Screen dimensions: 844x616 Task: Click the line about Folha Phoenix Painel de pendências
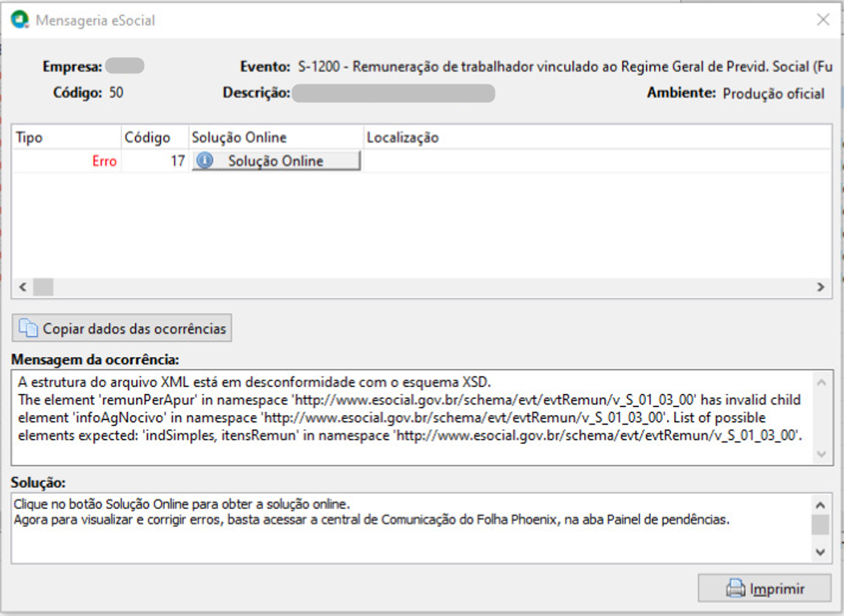372,519
